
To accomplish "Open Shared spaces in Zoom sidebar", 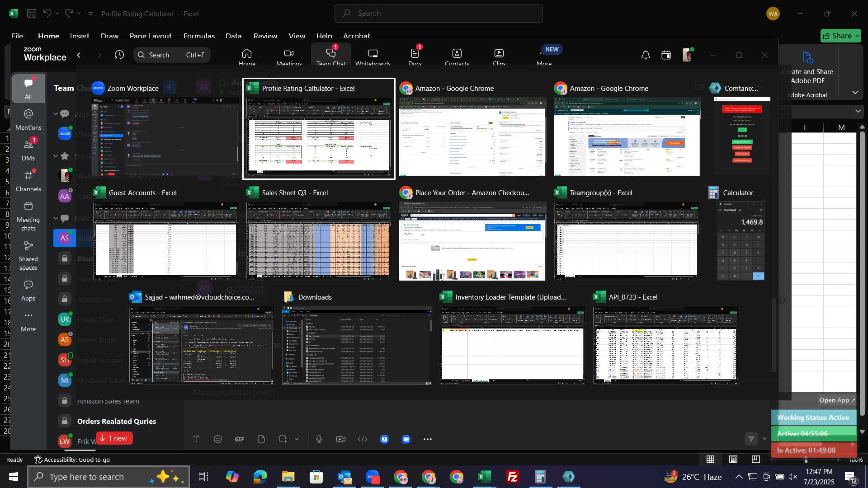I will [28, 255].
